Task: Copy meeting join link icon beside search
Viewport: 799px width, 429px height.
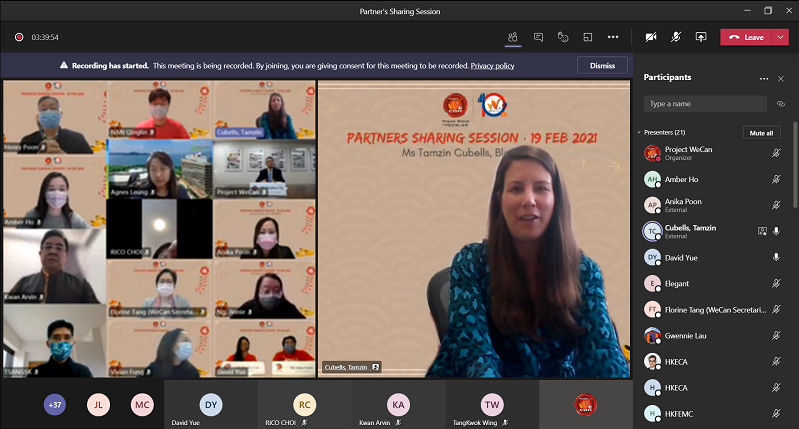Action: pos(781,103)
